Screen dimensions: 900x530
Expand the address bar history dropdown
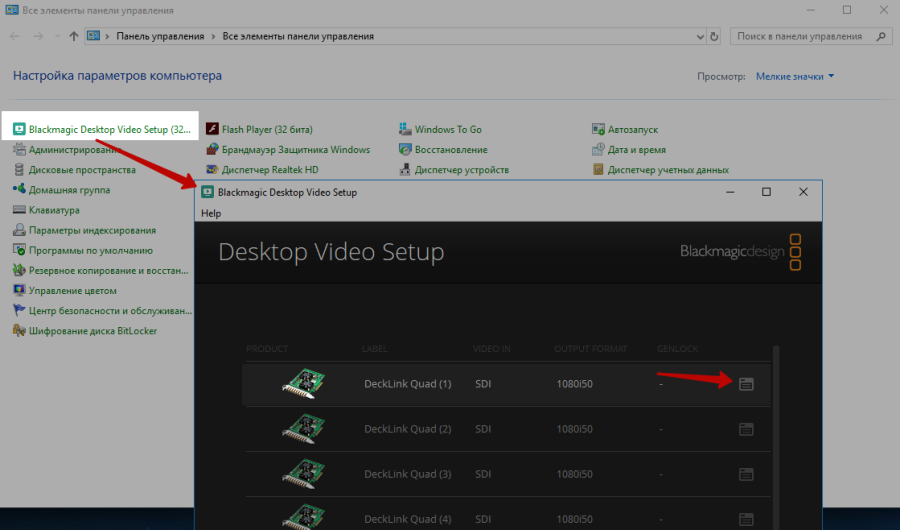(700, 36)
